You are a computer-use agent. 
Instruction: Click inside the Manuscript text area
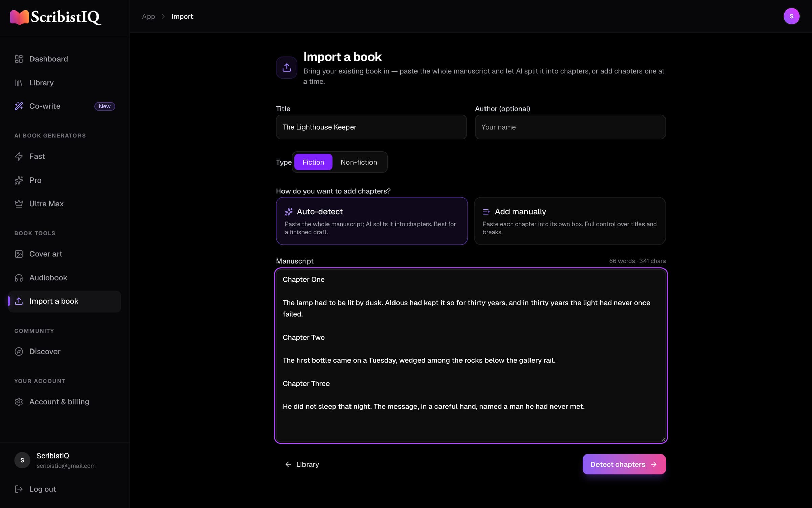pyautogui.click(x=471, y=356)
